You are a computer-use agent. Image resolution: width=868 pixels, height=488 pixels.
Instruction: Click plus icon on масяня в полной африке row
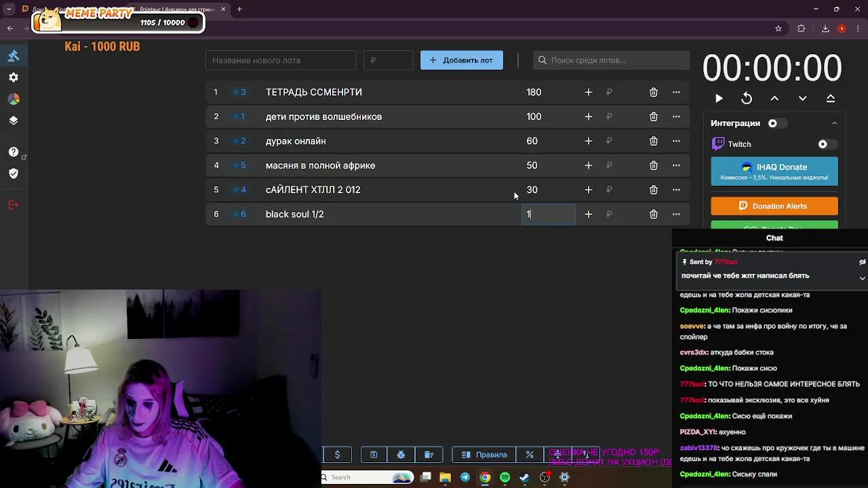pos(589,165)
